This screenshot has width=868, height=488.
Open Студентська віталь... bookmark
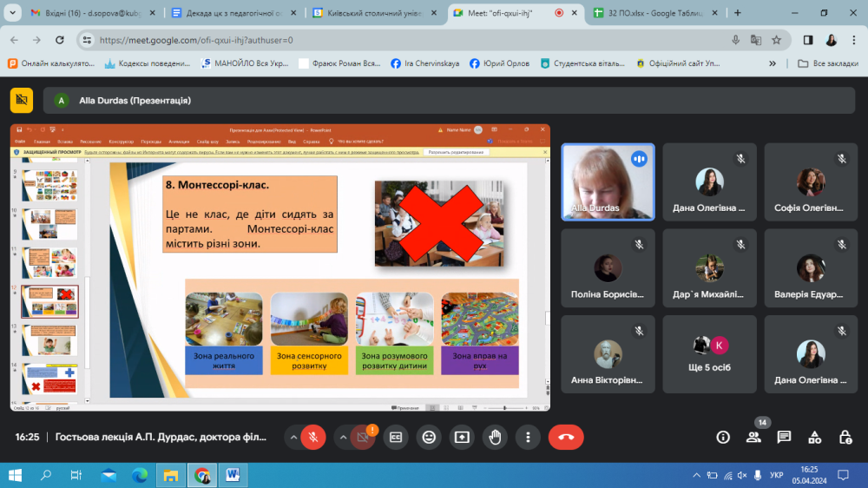coord(583,63)
